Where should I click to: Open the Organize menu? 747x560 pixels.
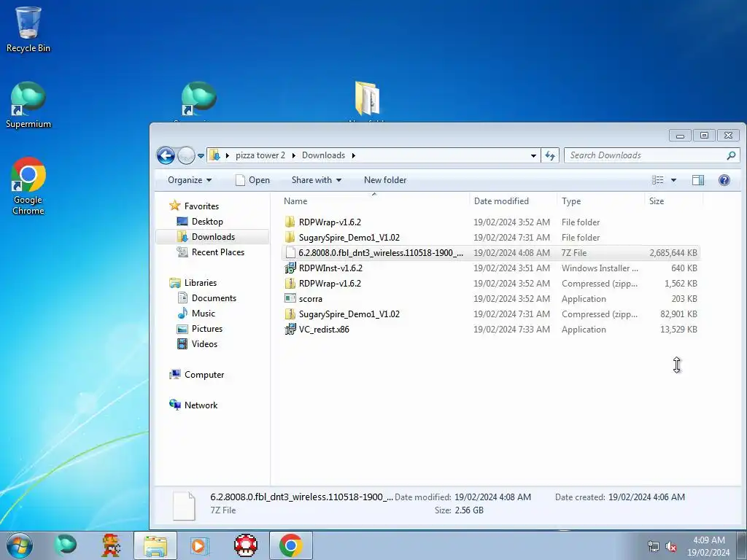pyautogui.click(x=189, y=180)
